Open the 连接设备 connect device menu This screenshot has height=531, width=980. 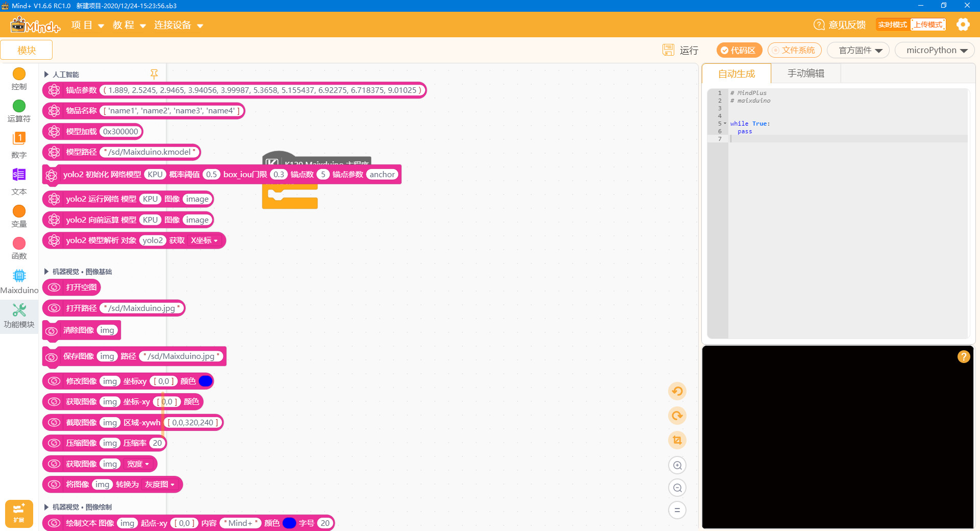tap(178, 25)
